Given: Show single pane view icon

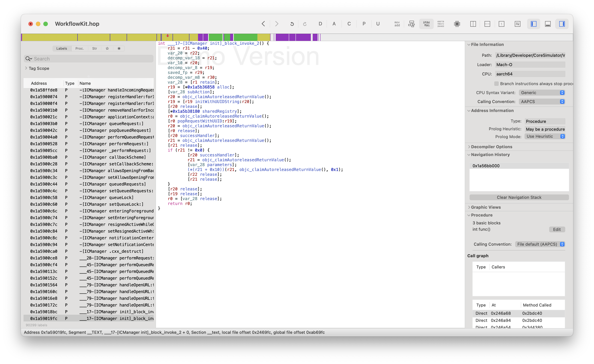Looking at the screenshot, I should coord(501,24).
